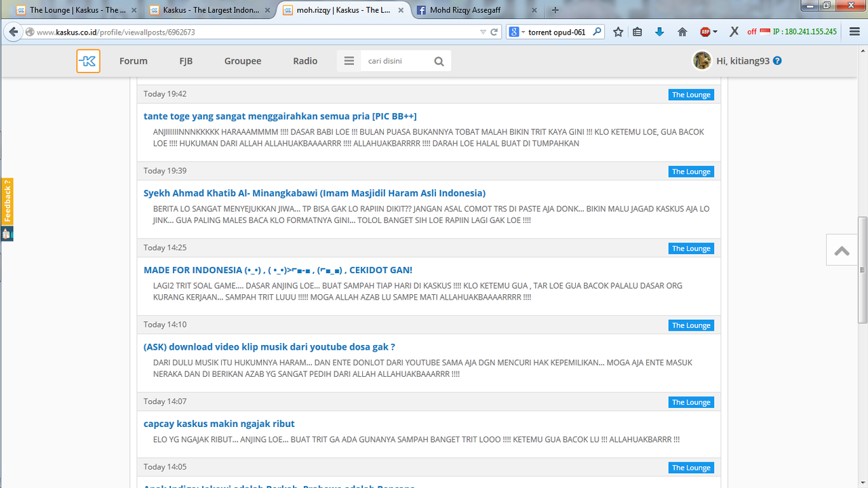Click the 'Today 14:05' timestamp
The image size is (868, 488).
(165, 467)
